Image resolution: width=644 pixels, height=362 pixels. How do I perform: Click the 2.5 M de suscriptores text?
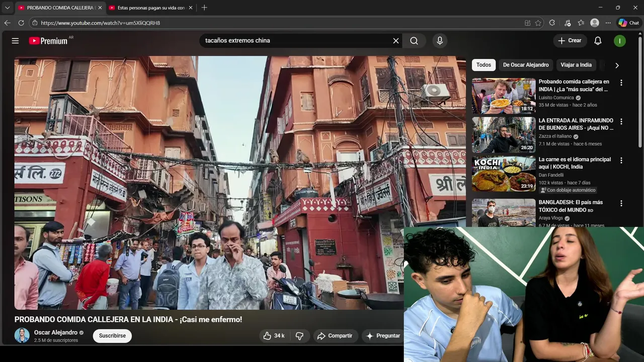tap(56, 340)
